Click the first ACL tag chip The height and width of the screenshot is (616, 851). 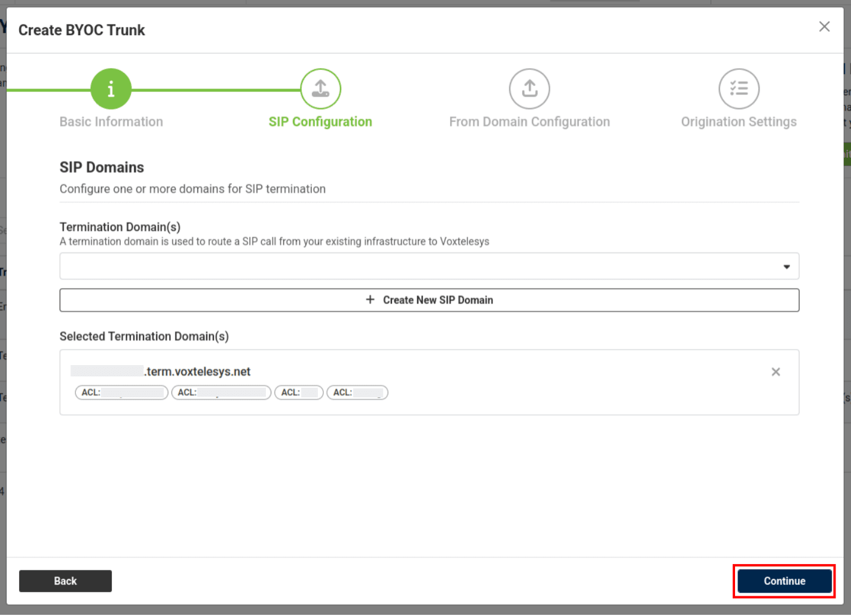121,393
